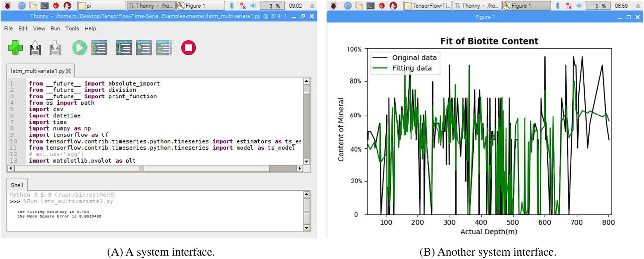This screenshot has width=644, height=259.
Task: Stop execution with the red Stop button
Action: tap(188, 48)
